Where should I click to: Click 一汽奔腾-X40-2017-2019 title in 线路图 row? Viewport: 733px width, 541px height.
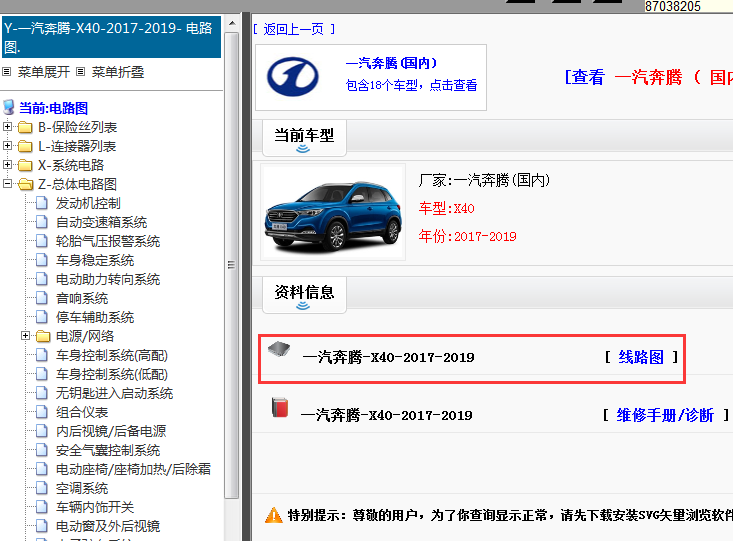pos(388,357)
